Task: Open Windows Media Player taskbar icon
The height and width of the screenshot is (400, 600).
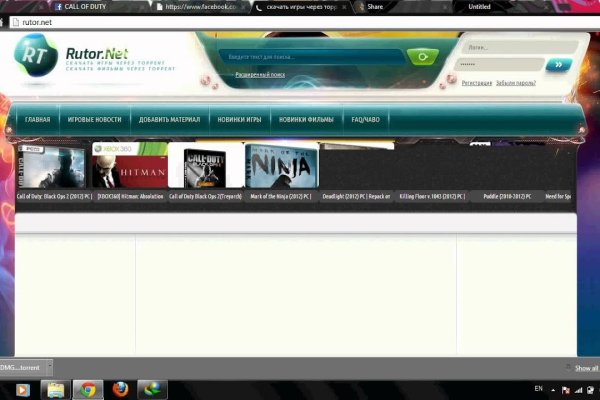Action: point(21,389)
